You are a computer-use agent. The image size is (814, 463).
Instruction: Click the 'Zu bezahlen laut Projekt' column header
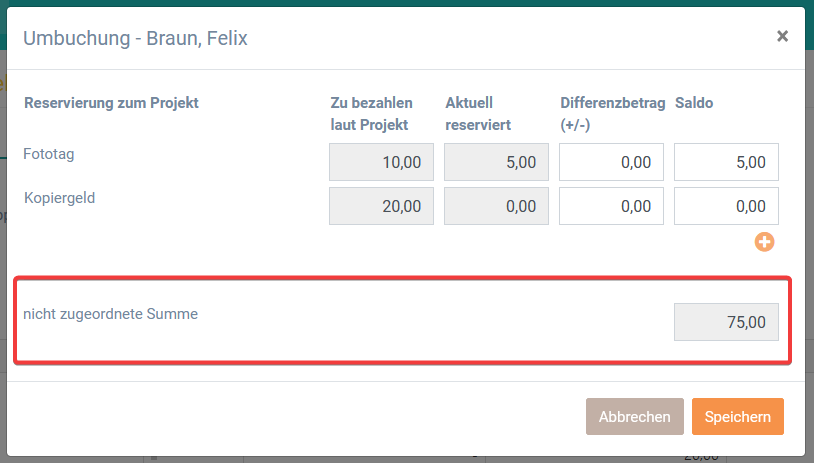pos(371,113)
